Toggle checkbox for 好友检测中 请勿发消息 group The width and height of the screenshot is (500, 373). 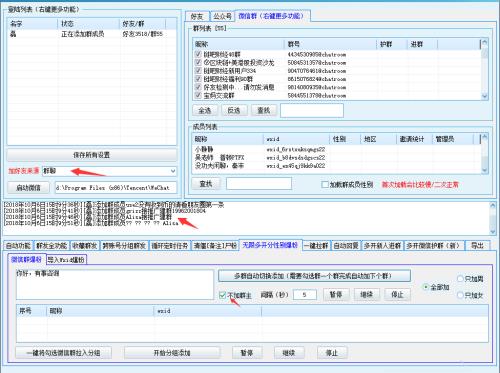click(198, 87)
